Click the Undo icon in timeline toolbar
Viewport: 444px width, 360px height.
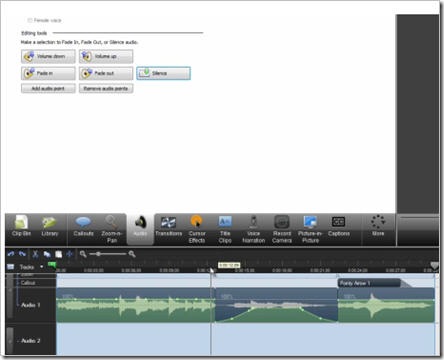tap(11, 254)
